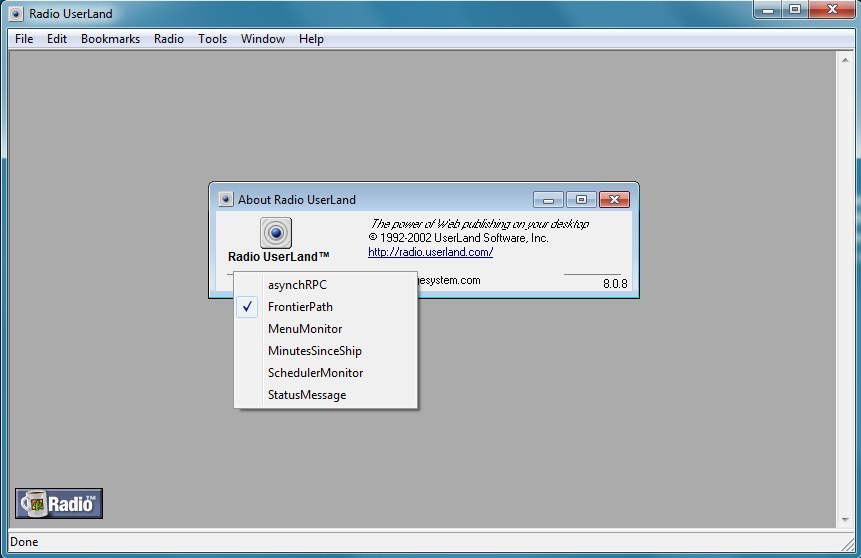Click the Done status bar text
This screenshot has height=558, width=861.
click(x=24, y=542)
